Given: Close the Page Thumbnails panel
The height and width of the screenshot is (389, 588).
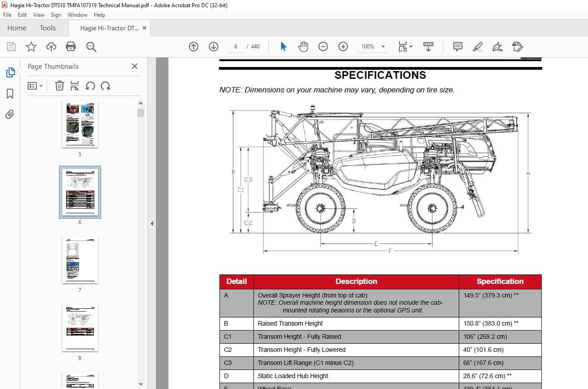Looking at the screenshot, I should point(135,66).
